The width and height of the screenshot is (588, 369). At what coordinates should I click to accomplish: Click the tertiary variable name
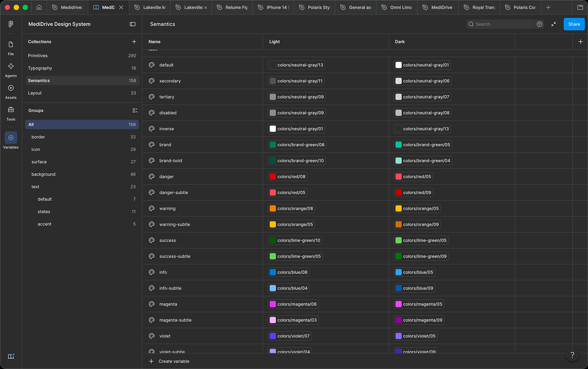tap(167, 97)
